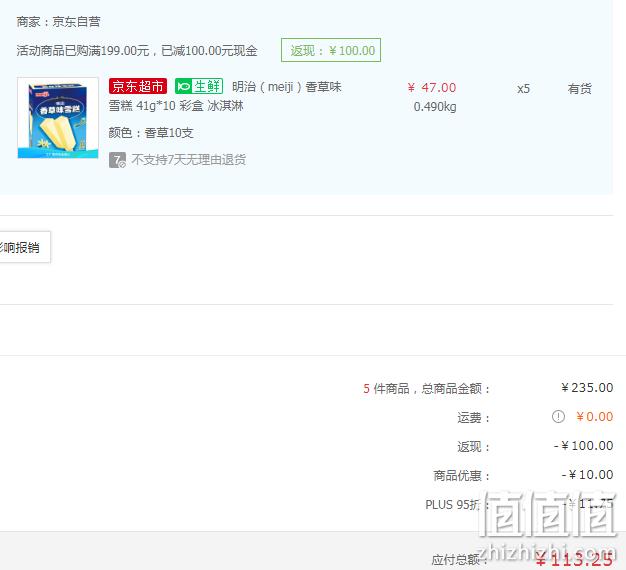The height and width of the screenshot is (570, 626).
Task: Select the 返现 deduction -￥100.00 value
Action: pos(583,445)
